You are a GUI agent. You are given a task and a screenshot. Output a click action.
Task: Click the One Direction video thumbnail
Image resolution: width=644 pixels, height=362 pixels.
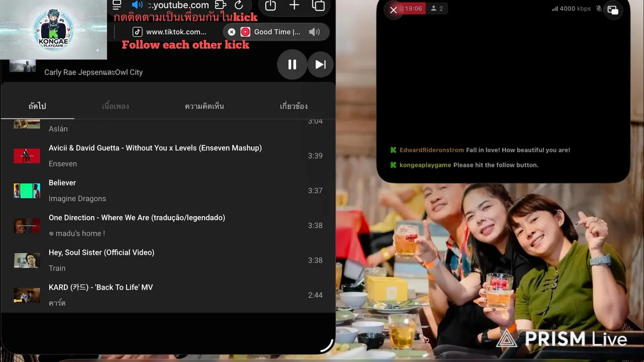tap(27, 225)
